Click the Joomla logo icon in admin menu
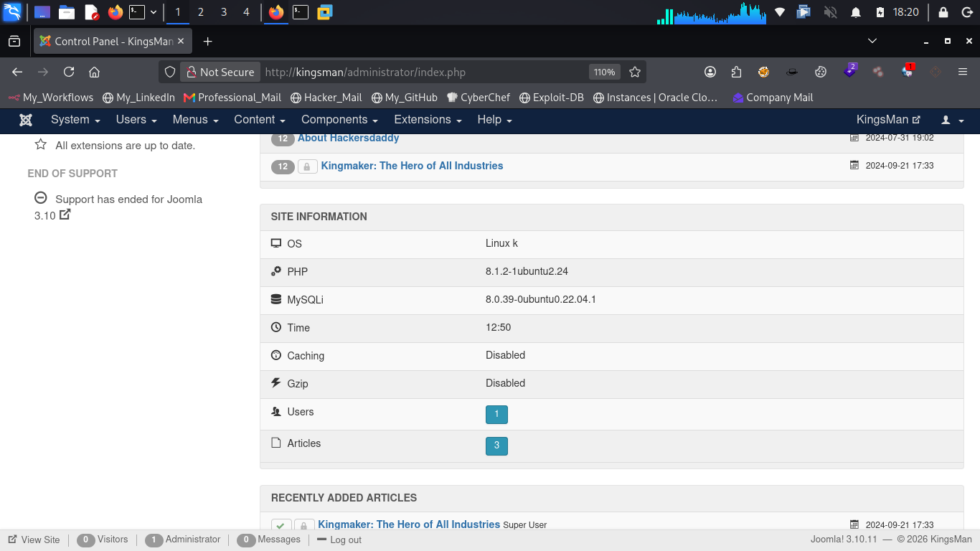Image resolution: width=980 pixels, height=551 pixels. pos(26,120)
